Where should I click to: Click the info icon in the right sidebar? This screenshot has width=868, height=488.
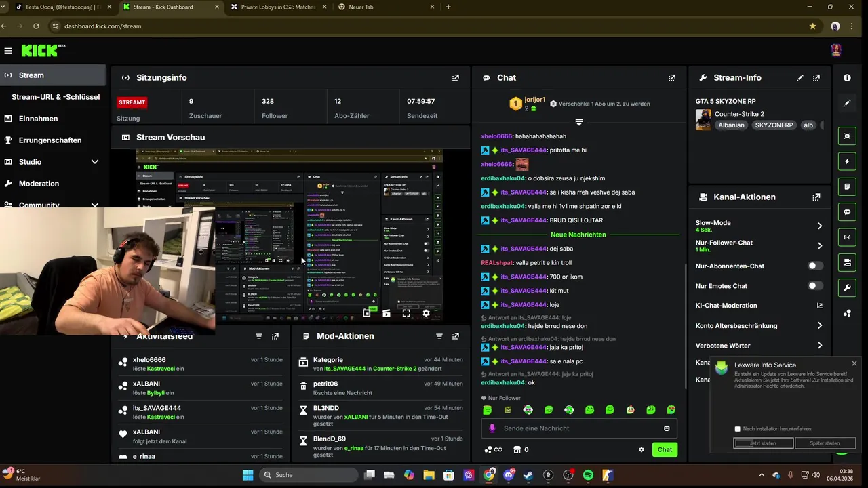pyautogui.click(x=847, y=78)
